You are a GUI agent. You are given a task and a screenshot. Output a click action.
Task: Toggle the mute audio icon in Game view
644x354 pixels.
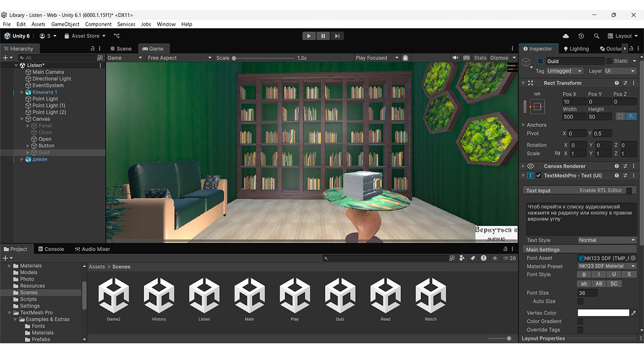click(455, 58)
